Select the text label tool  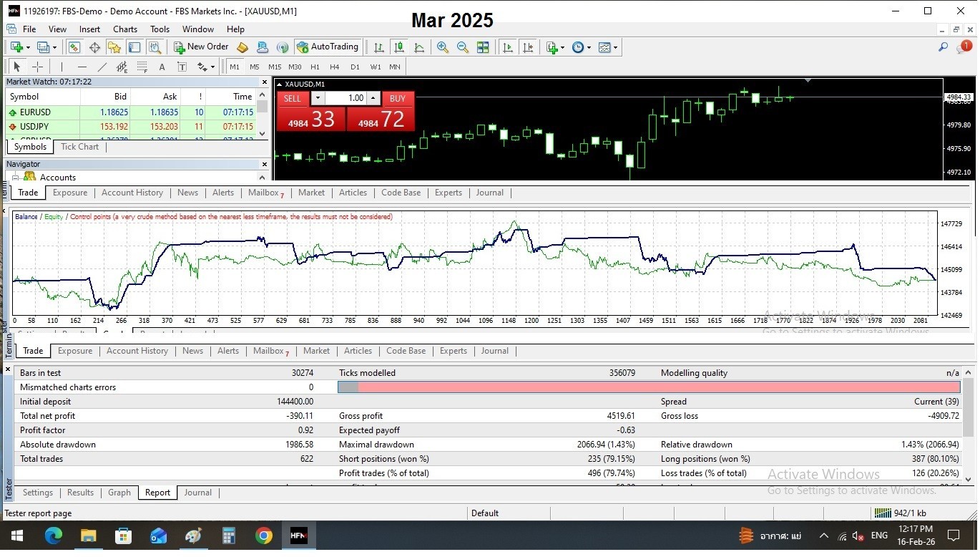pyautogui.click(x=162, y=67)
